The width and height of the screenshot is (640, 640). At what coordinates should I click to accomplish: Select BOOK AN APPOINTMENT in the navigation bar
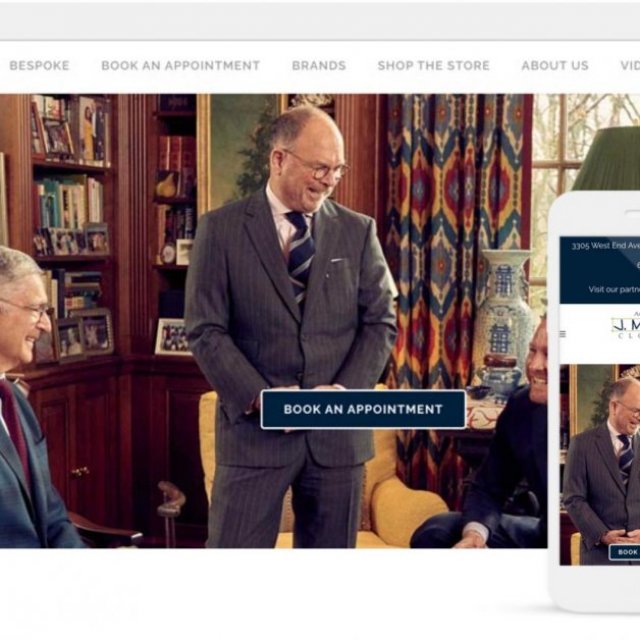pyautogui.click(x=180, y=65)
